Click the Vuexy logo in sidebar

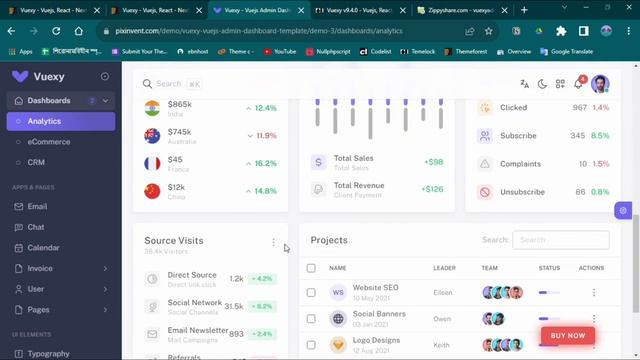(x=20, y=76)
